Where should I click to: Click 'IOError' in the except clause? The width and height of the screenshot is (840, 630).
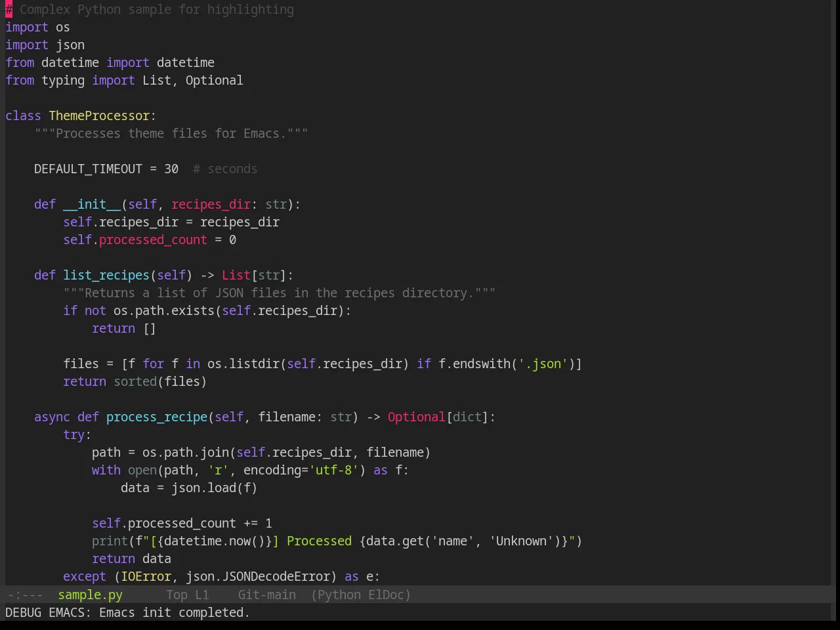[x=146, y=577]
